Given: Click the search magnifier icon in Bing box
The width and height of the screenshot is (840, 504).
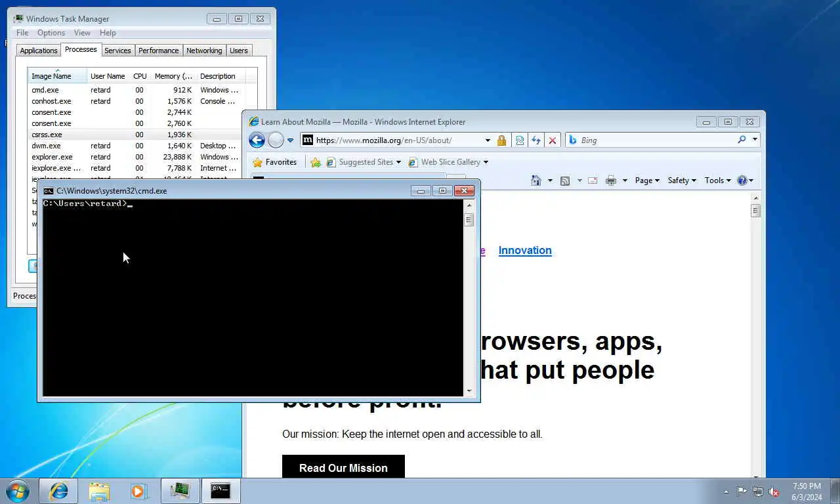Looking at the screenshot, I should 742,140.
